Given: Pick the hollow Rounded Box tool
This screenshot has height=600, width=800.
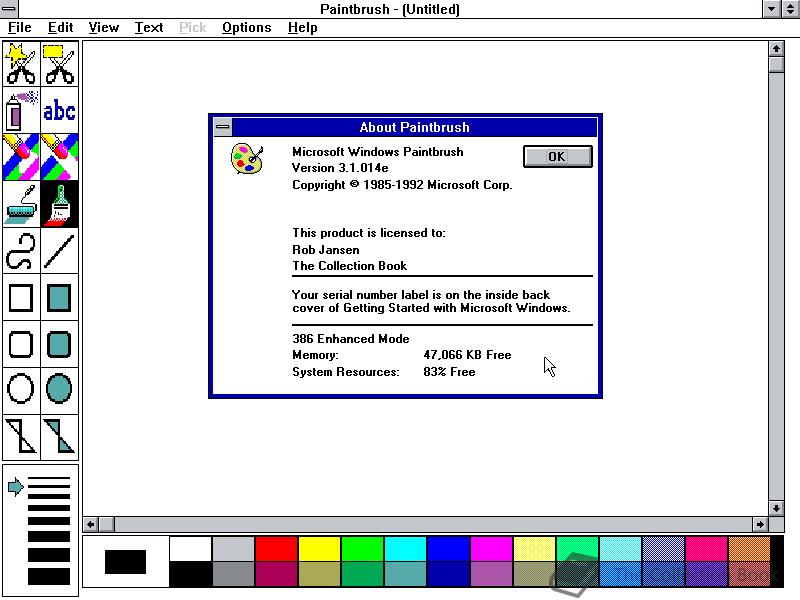Looking at the screenshot, I should 21,344.
